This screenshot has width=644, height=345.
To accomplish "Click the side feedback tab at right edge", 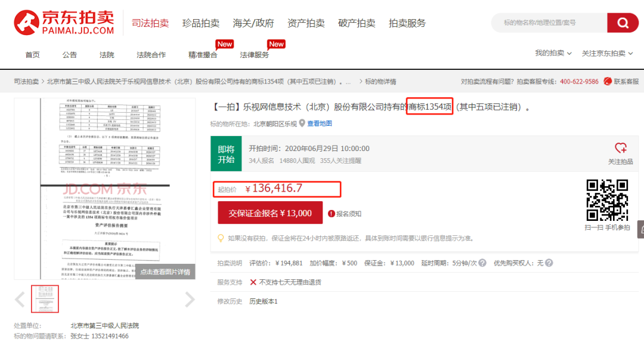I will pyautogui.click(x=640, y=229).
